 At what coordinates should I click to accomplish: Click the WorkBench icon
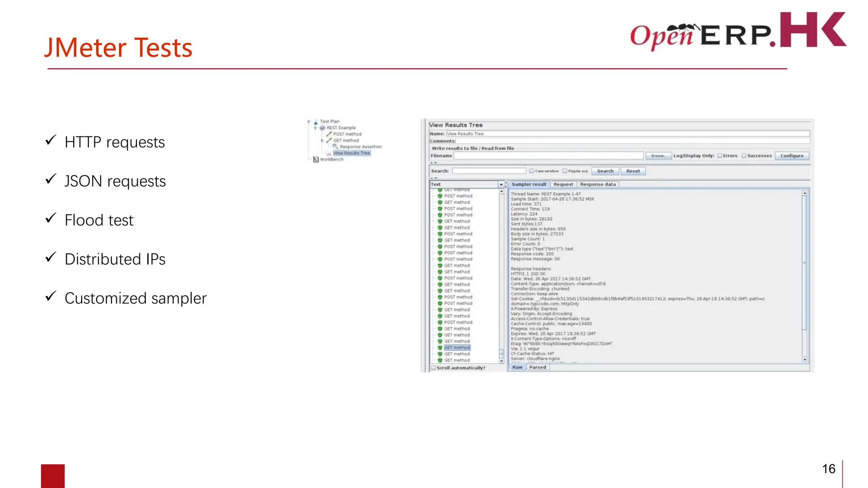click(316, 160)
